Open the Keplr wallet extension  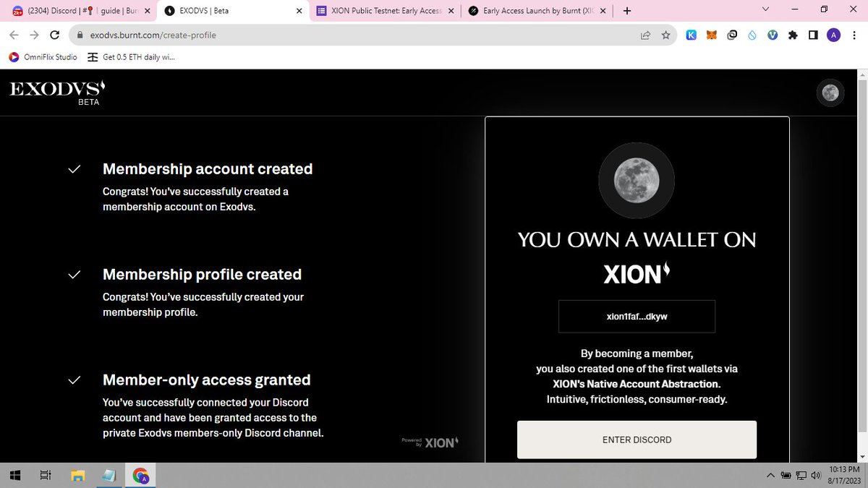click(x=691, y=35)
